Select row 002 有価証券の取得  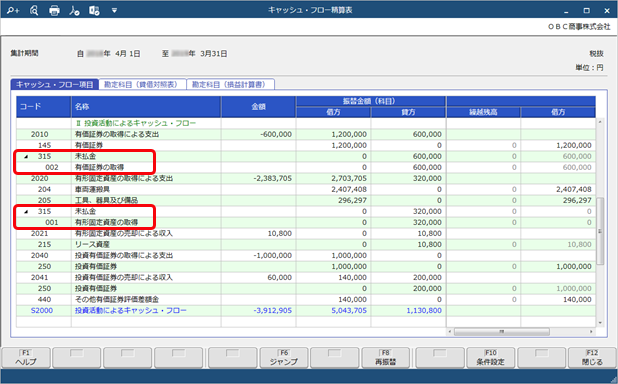click(x=306, y=168)
